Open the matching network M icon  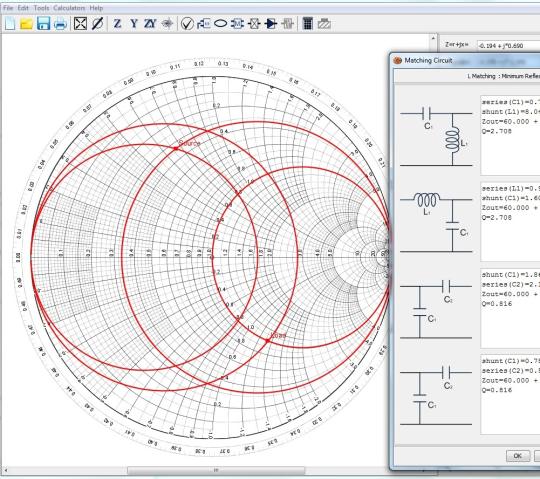point(237,24)
